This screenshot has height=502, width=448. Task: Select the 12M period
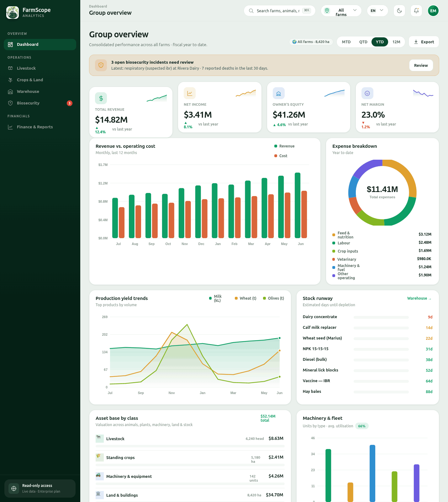coord(396,42)
